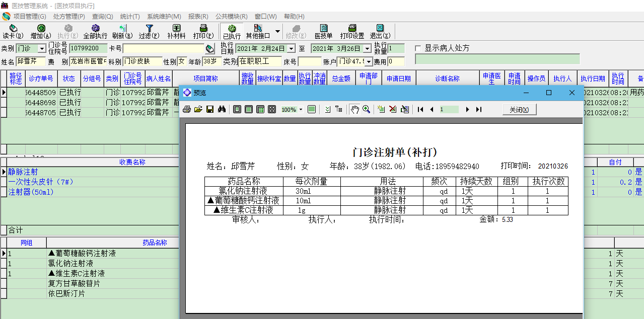Select hand pan tool in preview toolbar
This screenshot has height=319, width=644.
(355, 109)
